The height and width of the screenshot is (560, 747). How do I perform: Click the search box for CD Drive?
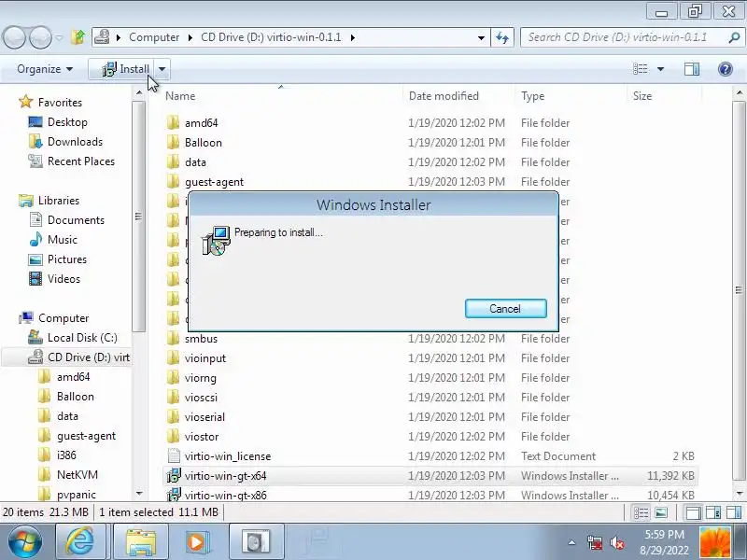[x=623, y=37]
